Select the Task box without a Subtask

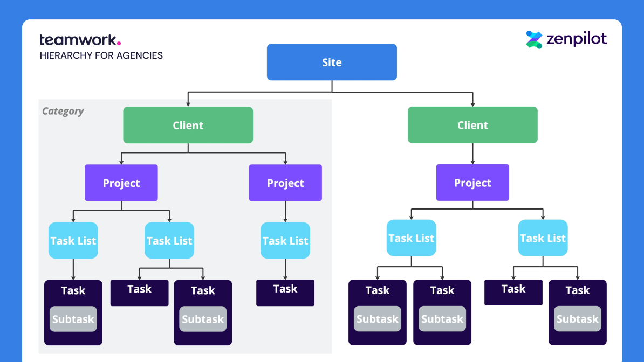pyautogui.click(x=139, y=293)
